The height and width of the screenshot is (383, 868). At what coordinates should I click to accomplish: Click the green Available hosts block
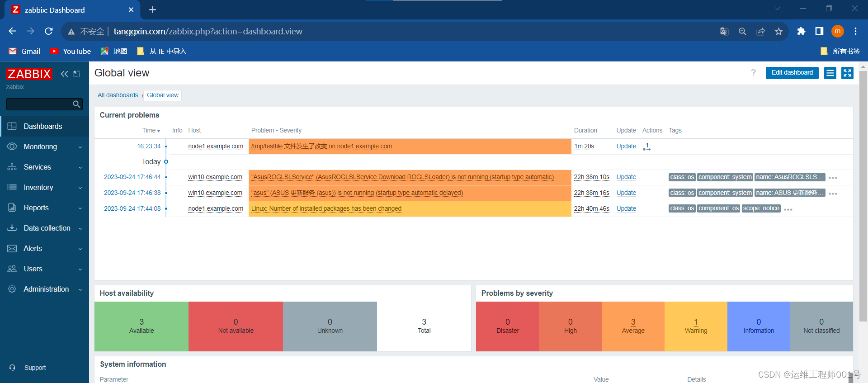point(142,326)
